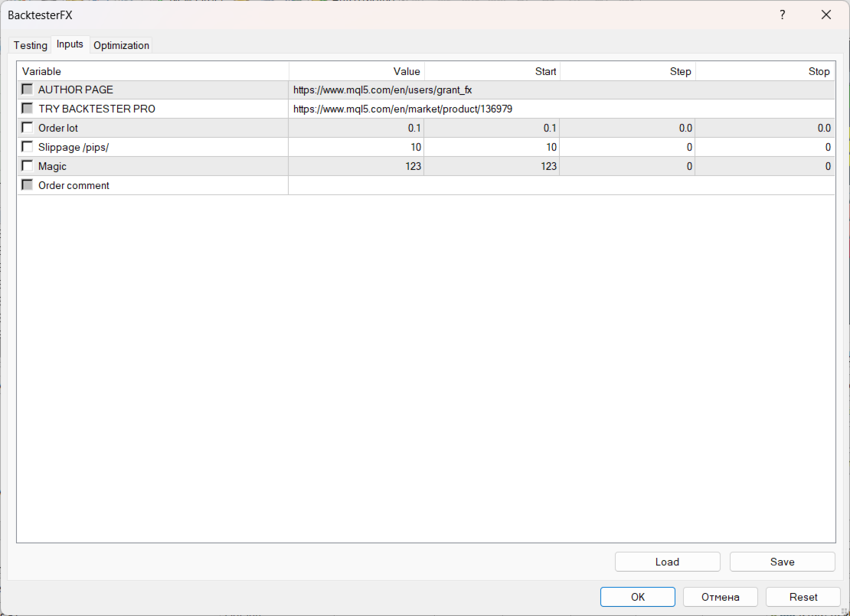
Task: Edit the Magic Step cell
Action: tap(627, 166)
